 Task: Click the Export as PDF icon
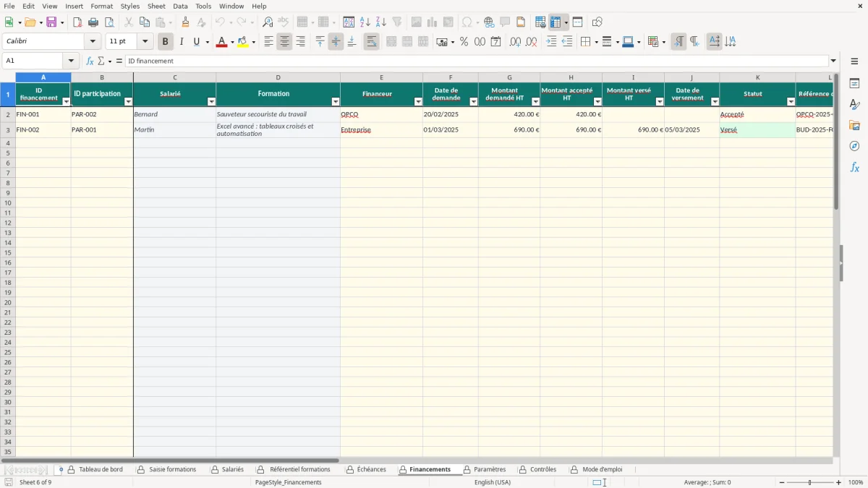[x=77, y=22]
